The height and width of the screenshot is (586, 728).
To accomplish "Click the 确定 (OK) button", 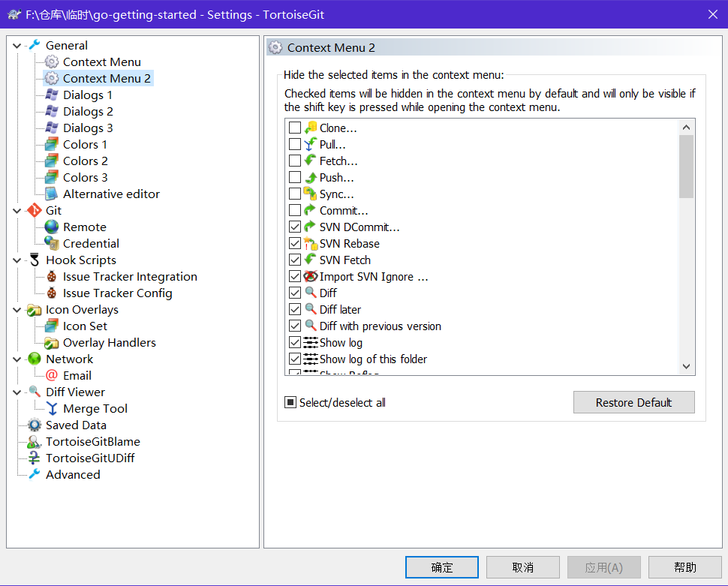I will [441, 567].
